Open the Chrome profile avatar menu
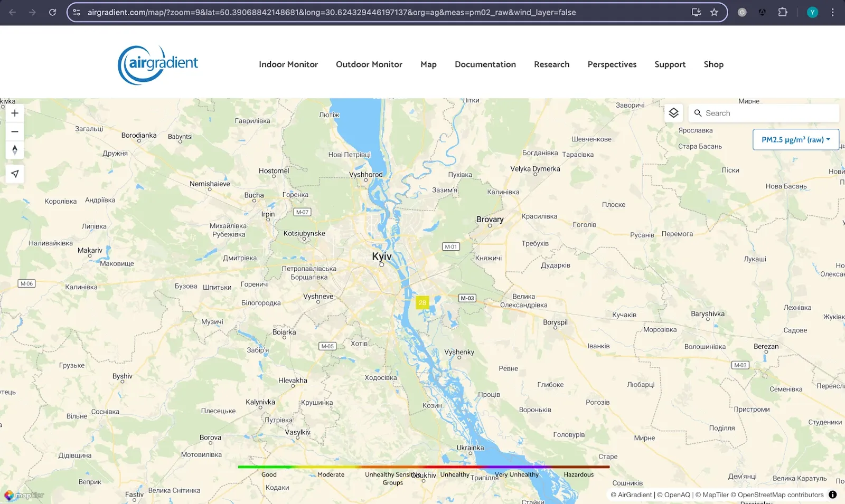The height and width of the screenshot is (504, 845). [x=812, y=12]
